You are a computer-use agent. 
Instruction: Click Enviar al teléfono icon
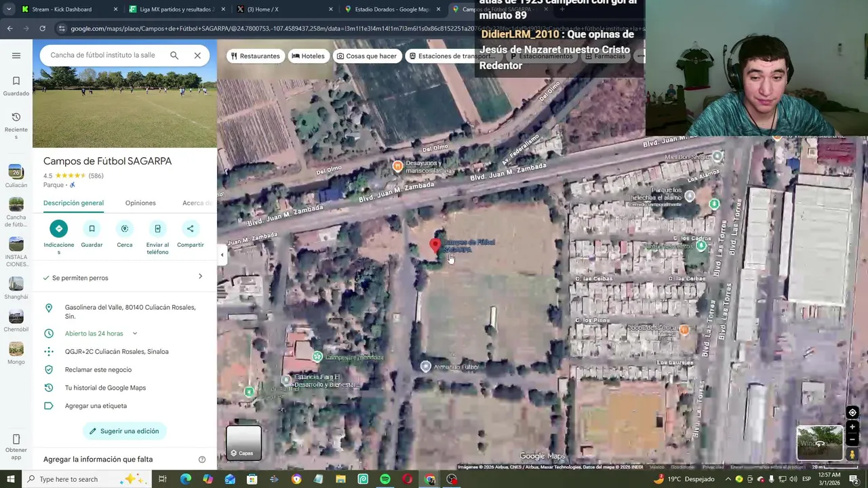point(157,228)
